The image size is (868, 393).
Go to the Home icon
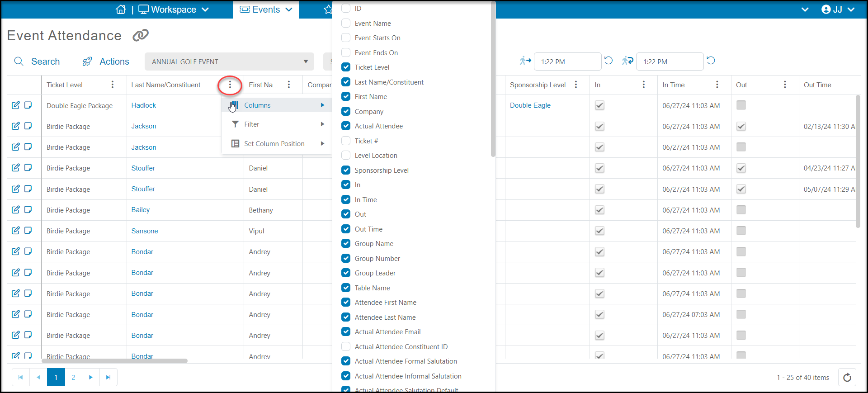(121, 9)
